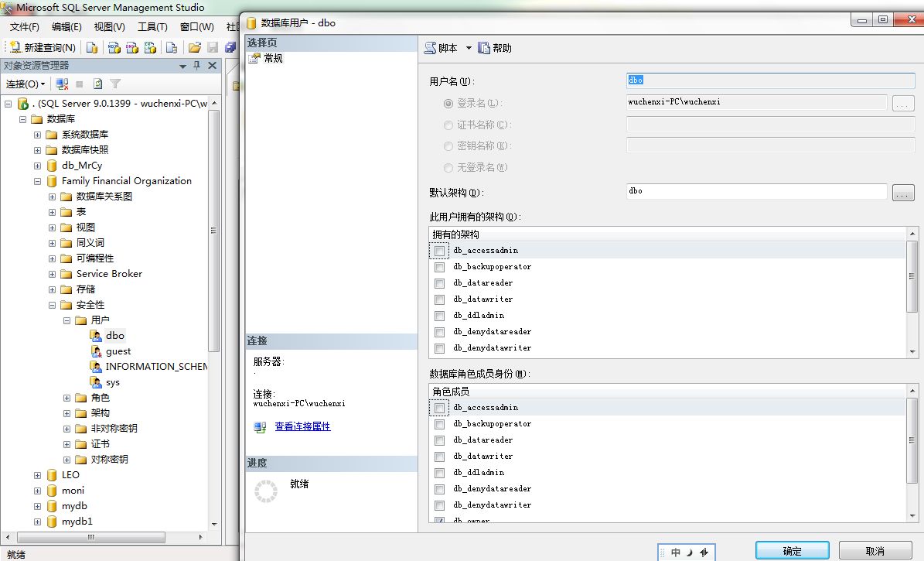Image resolution: width=924 pixels, height=561 pixels.
Task: Open the Connect (连接) dropdown
Action: point(26,84)
